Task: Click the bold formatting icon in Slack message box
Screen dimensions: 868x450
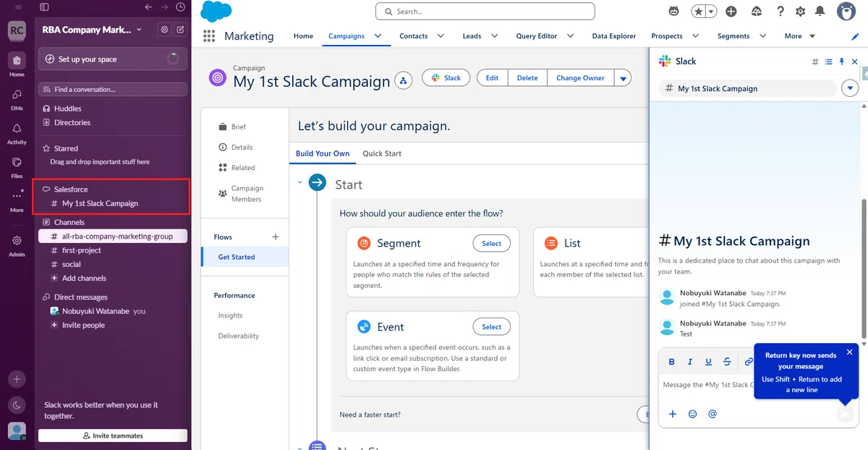Action: tap(671, 362)
